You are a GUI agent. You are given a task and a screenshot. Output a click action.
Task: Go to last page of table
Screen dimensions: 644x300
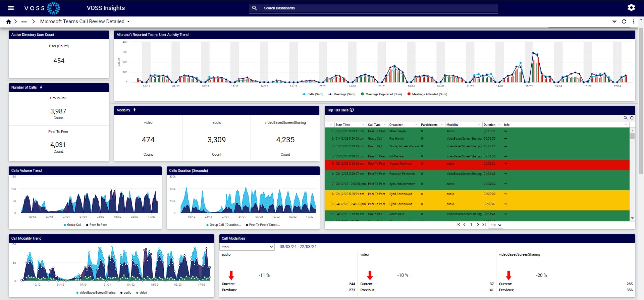coord(484,225)
